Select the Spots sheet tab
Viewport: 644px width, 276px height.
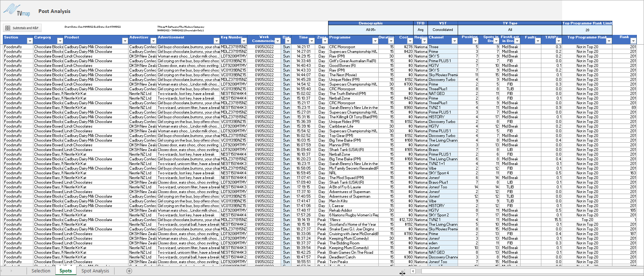point(66,271)
